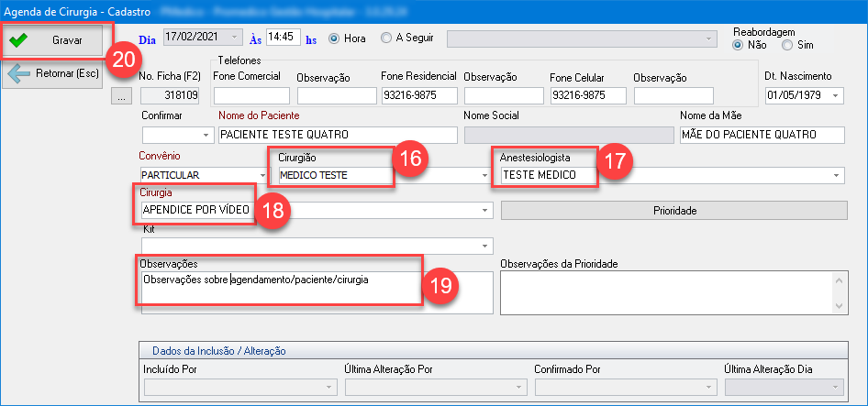Open the Kit dropdown
Screen dimensions: 868x406
coord(484,246)
